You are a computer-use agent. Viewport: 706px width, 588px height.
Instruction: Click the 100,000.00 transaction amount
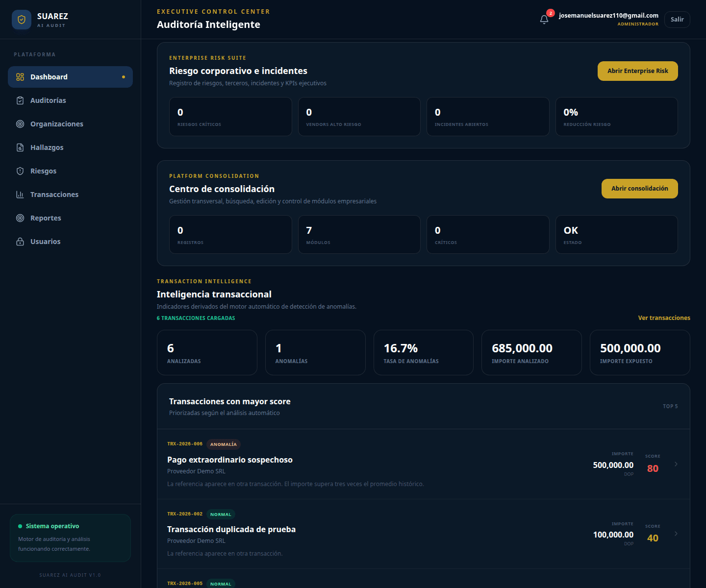click(x=613, y=535)
